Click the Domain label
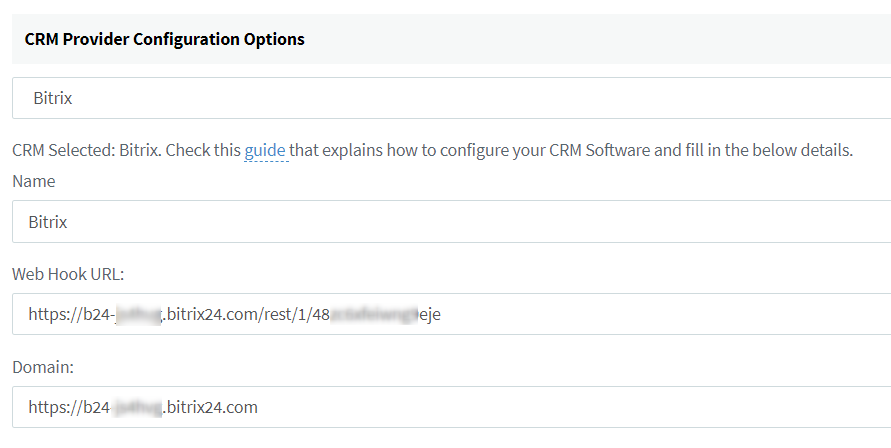891x448 pixels. pyautogui.click(x=43, y=367)
